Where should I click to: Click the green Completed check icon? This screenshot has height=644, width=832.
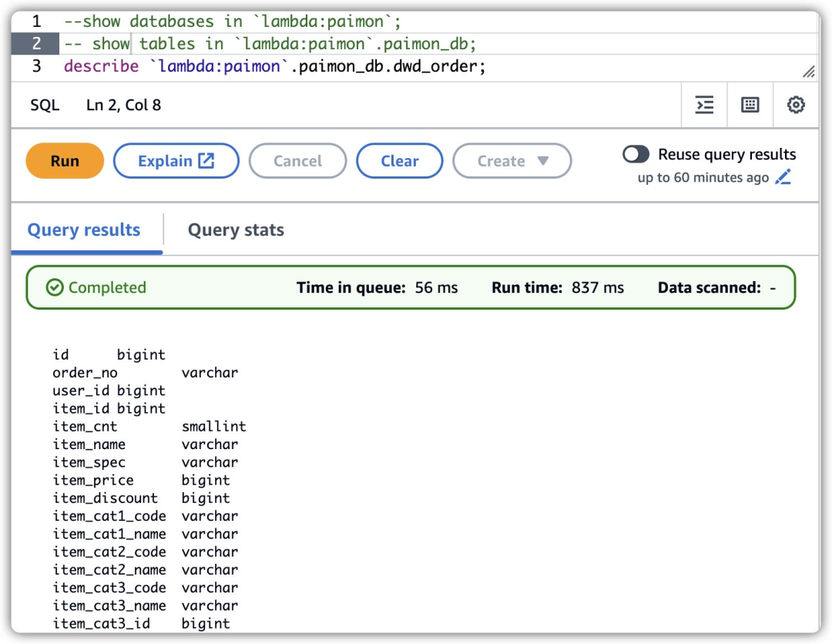(55, 287)
